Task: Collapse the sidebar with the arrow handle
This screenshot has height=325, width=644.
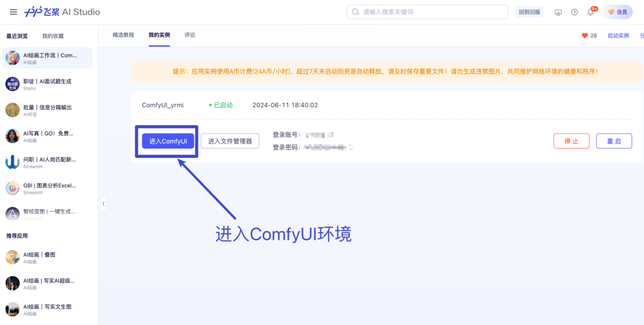Action: coord(104,203)
